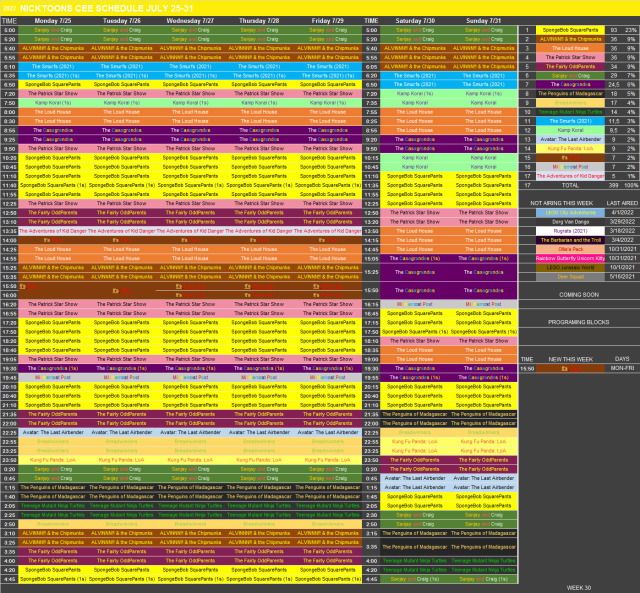Select the 'Tuesday 7/26' column header
The height and width of the screenshot is (593, 640).
(x=122, y=21)
